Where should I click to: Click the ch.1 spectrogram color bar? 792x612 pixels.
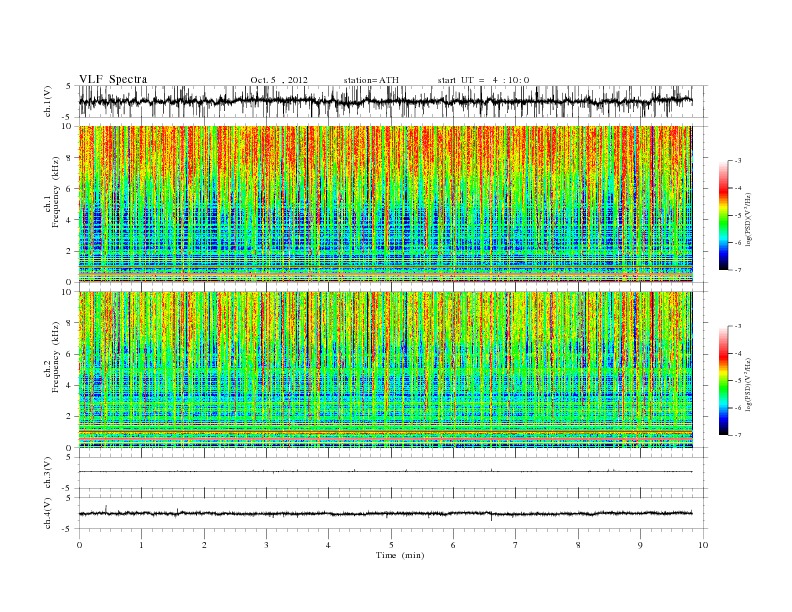click(x=724, y=216)
